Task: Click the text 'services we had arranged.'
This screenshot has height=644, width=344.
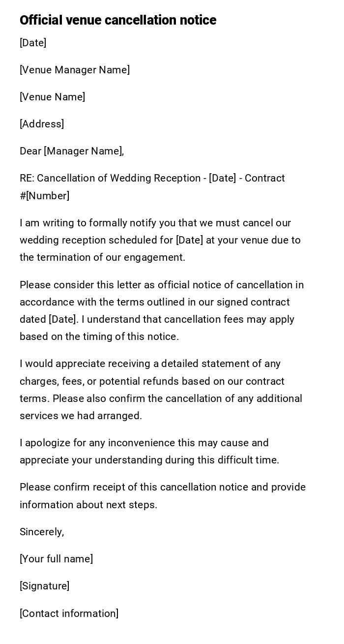Action: [81, 416]
